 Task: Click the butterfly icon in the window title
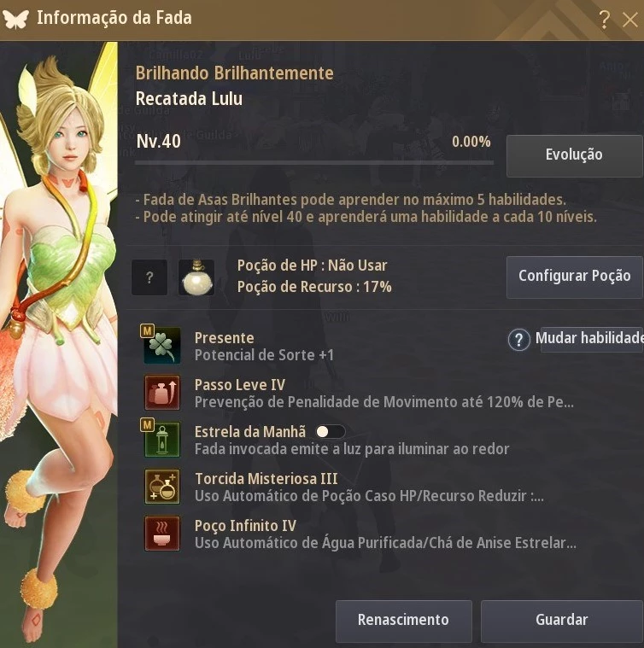click(15, 19)
